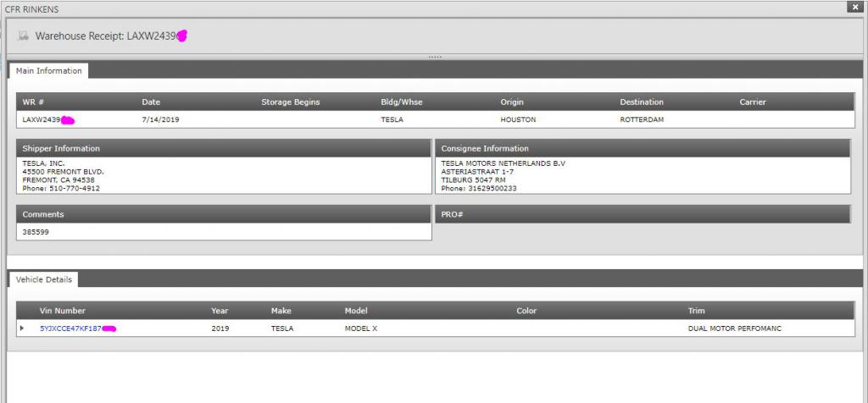Sort vehicles by the Model column
Screen dimensions: 868x403
[x=356, y=311]
